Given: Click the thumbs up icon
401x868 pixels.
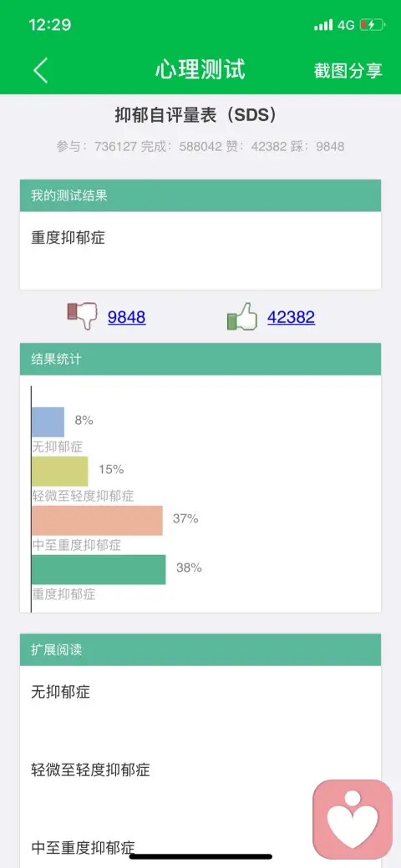Looking at the screenshot, I should (242, 316).
